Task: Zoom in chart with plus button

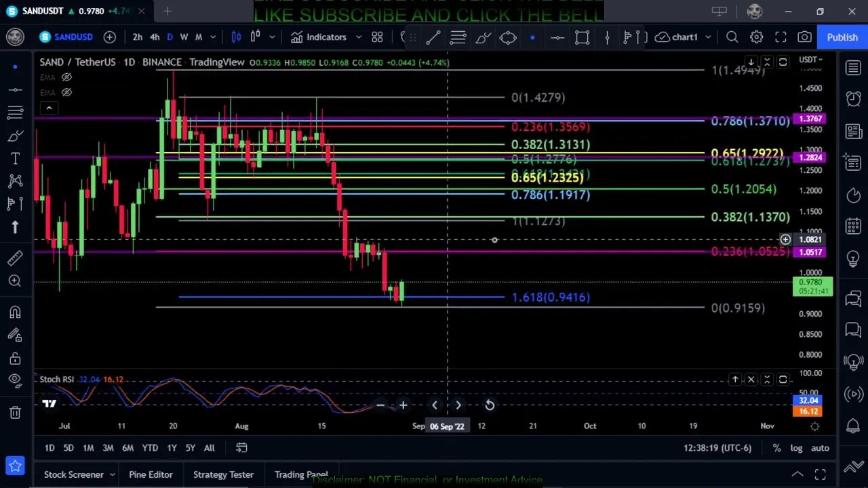Action: [x=403, y=405]
